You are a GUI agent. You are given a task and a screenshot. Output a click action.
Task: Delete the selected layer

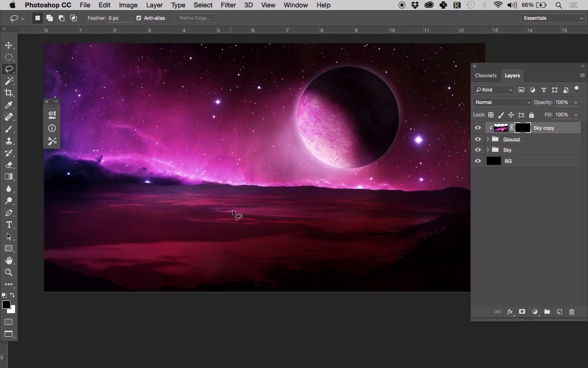click(572, 312)
